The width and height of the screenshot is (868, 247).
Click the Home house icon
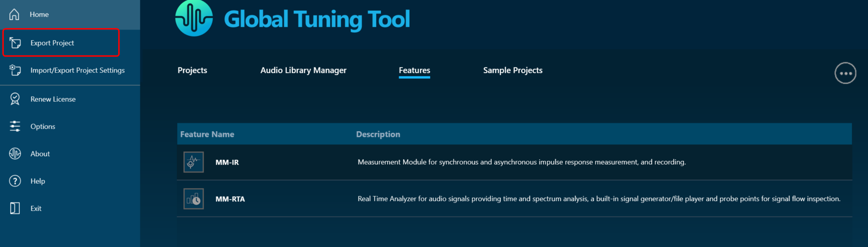15,15
